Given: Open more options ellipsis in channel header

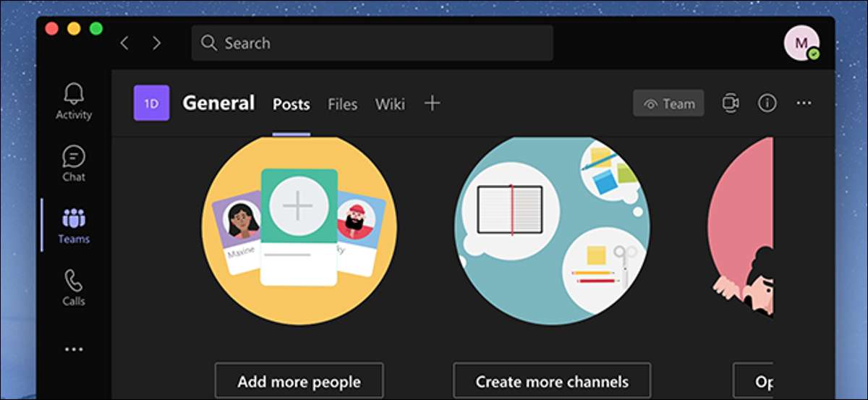Looking at the screenshot, I should click(804, 103).
